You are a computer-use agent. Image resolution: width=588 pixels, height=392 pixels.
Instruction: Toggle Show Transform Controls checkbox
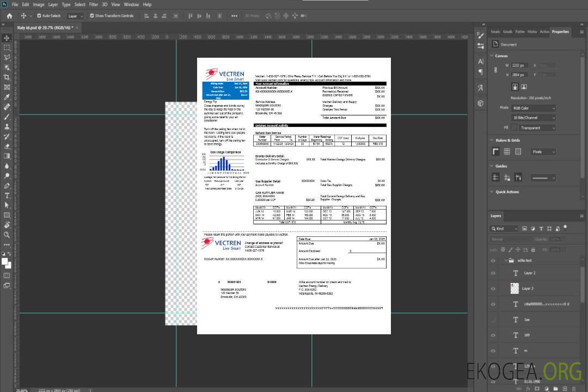92,16
